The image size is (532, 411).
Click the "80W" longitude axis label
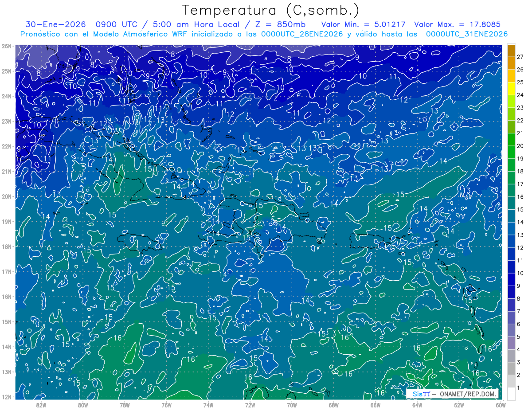tap(83, 404)
